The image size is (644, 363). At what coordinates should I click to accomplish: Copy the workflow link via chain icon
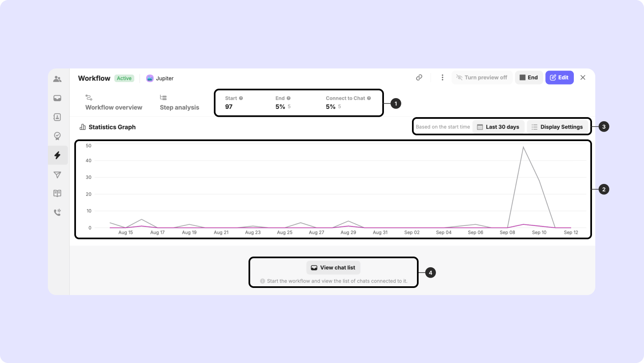419,78
